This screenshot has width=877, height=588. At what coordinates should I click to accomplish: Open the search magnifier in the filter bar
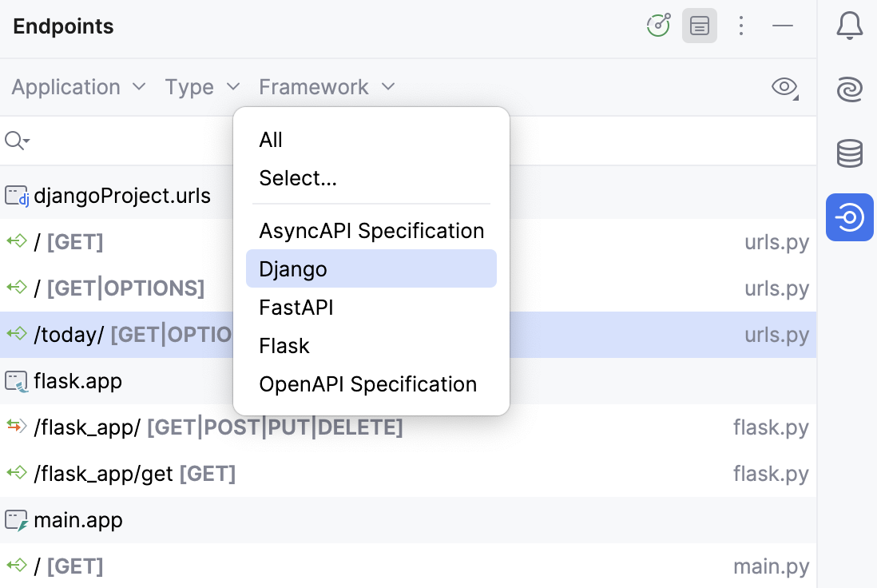coord(16,140)
